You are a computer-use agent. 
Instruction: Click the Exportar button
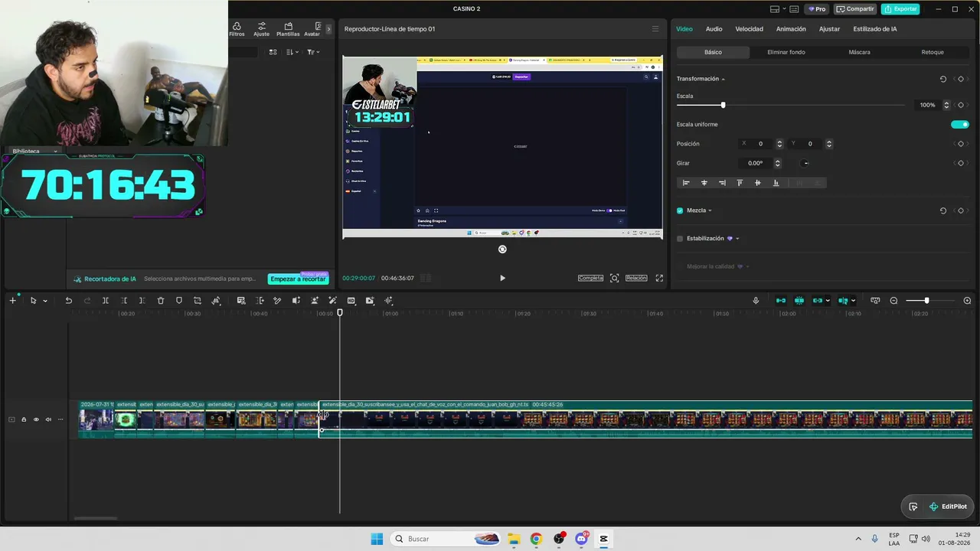pyautogui.click(x=900, y=9)
